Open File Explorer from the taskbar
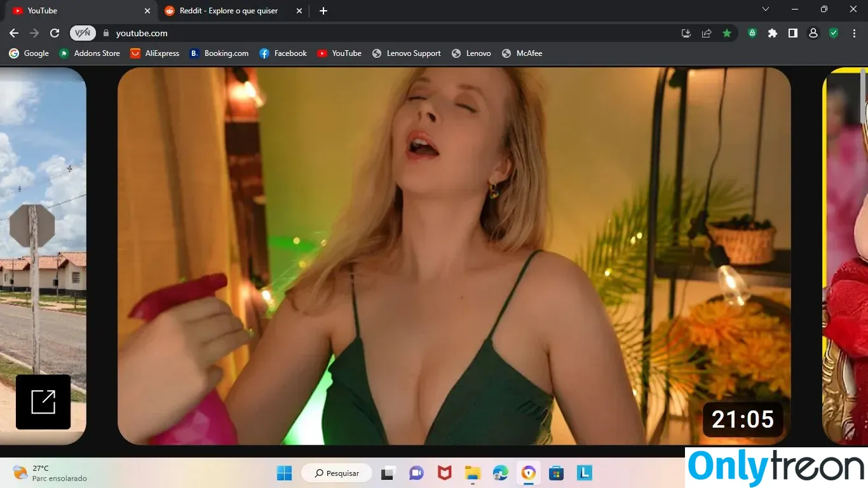Screen dimensions: 868x488 tap(473, 473)
